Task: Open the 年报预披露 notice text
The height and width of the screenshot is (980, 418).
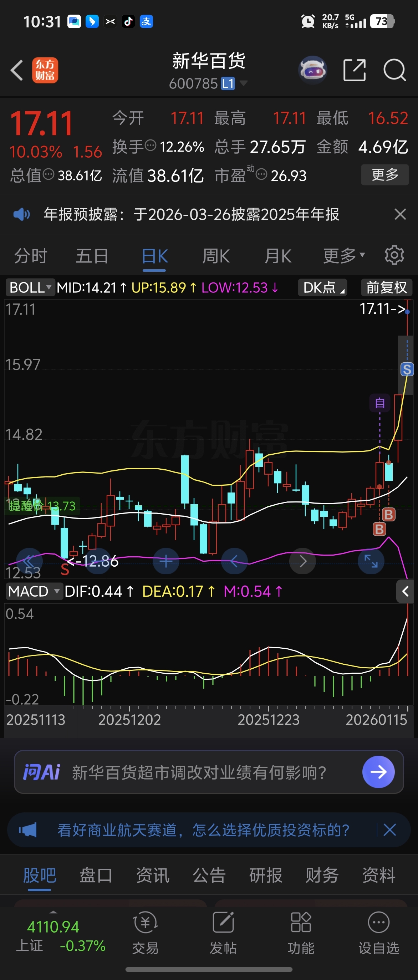Action: click(x=191, y=214)
